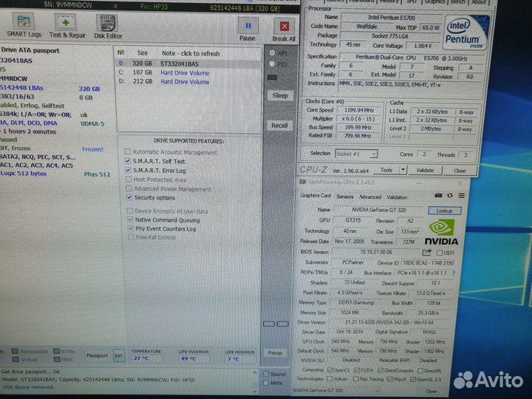Image resolution: width=532 pixels, height=399 pixels.
Task: Click the Close button in CPU-Z
Action: [460, 171]
